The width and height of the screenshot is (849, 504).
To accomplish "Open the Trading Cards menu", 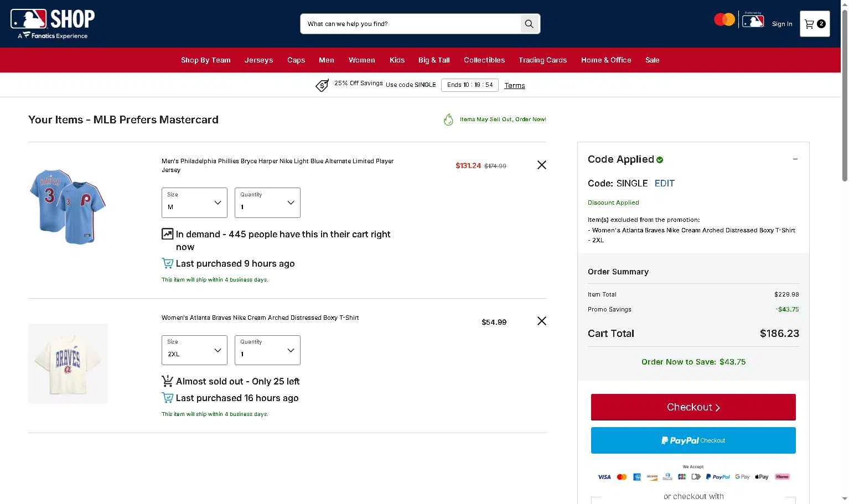I will click(543, 60).
